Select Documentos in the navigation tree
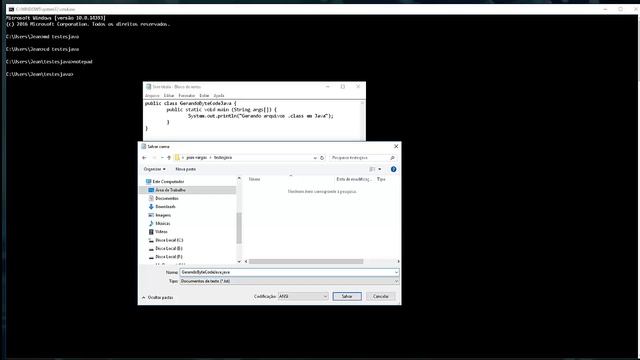This screenshot has height=360, width=640. click(167, 198)
